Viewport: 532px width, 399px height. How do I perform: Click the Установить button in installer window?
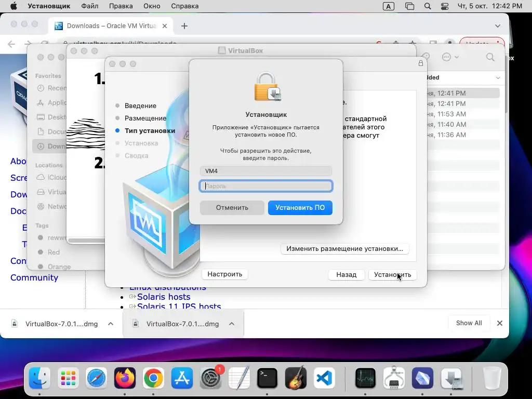(393, 274)
